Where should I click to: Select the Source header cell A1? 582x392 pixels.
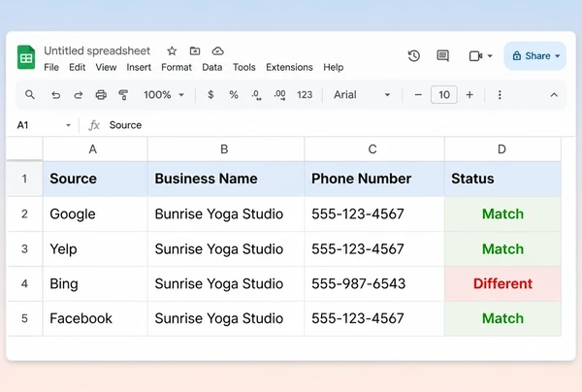click(95, 179)
